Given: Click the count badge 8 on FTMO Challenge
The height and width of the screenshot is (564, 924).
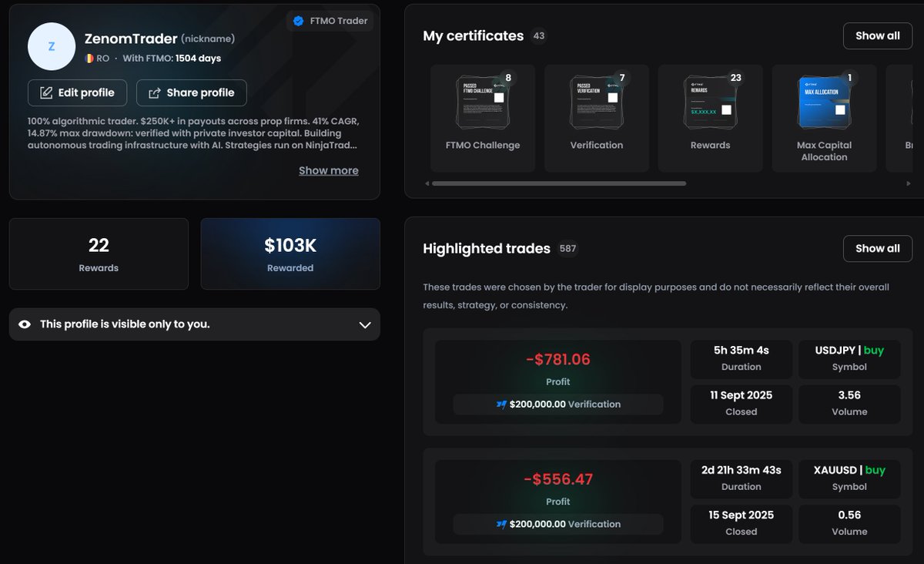Looking at the screenshot, I should point(508,77).
